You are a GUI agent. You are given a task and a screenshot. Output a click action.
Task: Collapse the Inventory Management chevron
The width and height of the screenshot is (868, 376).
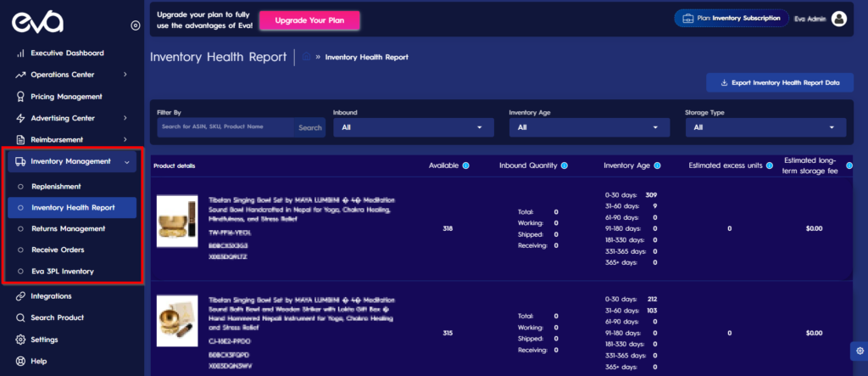coord(127,162)
